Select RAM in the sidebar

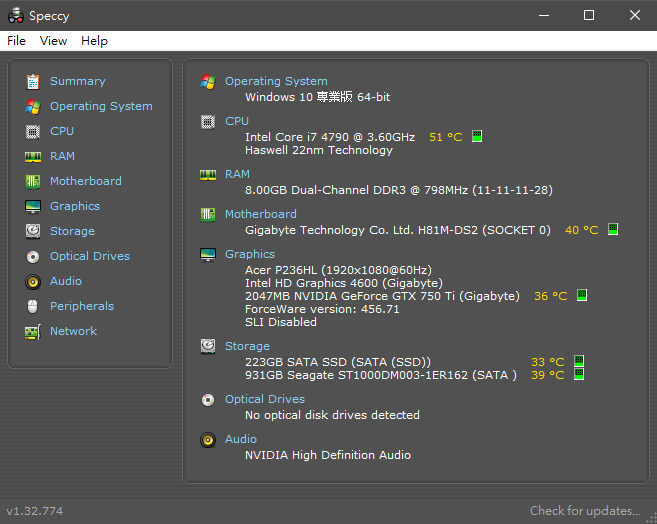coord(62,156)
